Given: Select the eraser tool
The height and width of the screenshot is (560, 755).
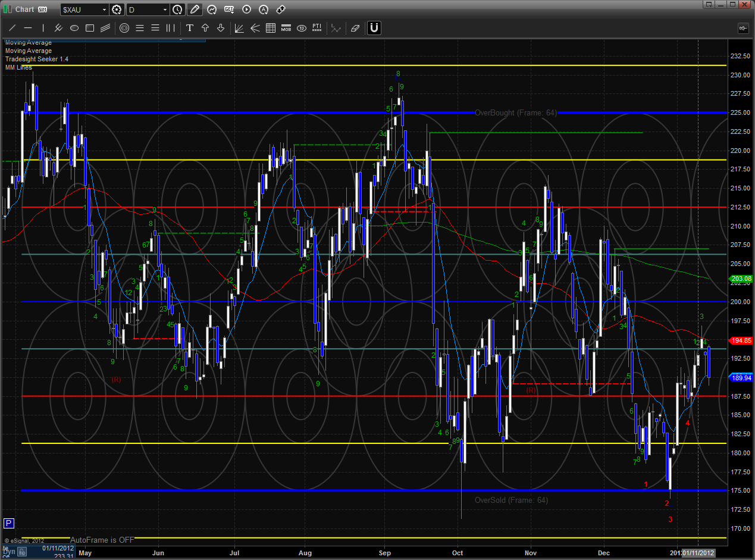Looking at the screenshot, I should point(355,28).
